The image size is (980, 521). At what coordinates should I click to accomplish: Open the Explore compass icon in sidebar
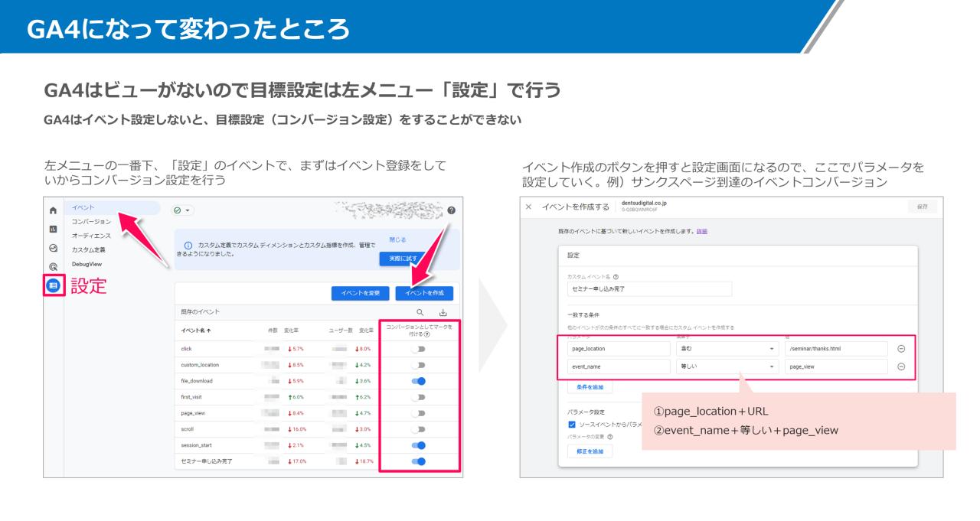click(x=54, y=248)
